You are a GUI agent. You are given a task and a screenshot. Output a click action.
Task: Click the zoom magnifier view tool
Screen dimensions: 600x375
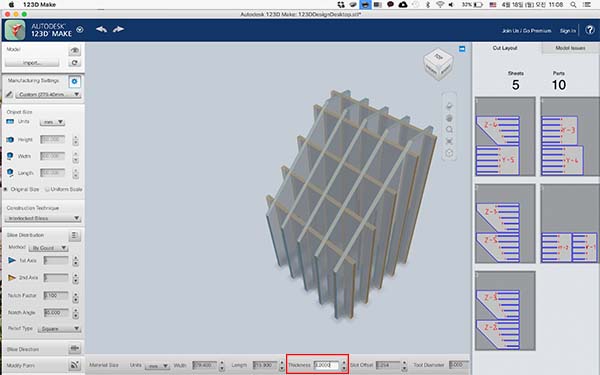449,130
